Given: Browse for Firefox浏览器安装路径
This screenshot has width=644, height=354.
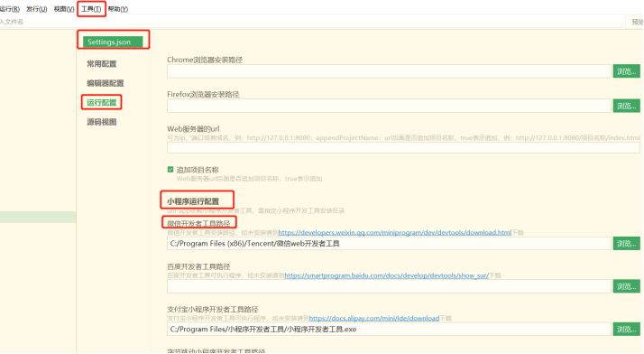Looking at the screenshot, I should point(626,106).
